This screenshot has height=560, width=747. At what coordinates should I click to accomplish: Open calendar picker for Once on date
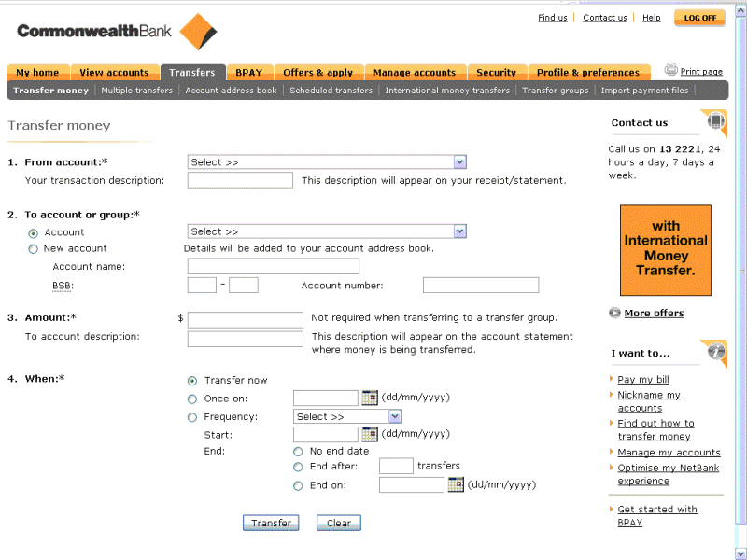click(x=370, y=398)
